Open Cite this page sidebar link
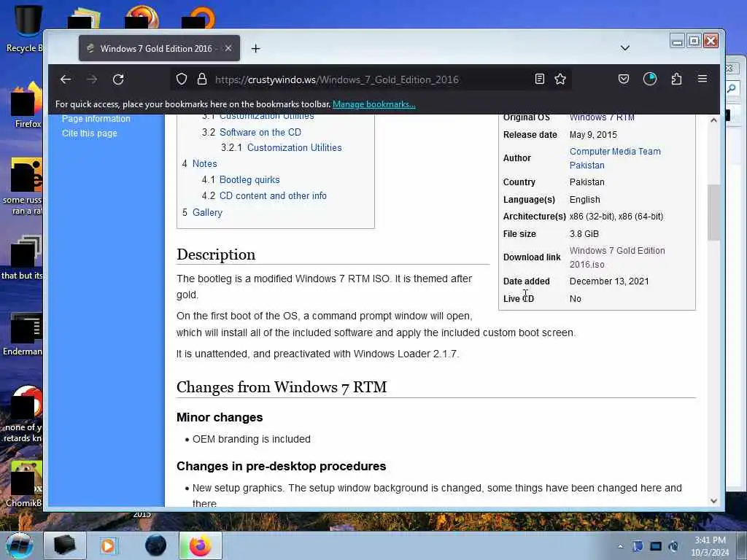Viewport: 747px width, 560px height. [x=90, y=133]
